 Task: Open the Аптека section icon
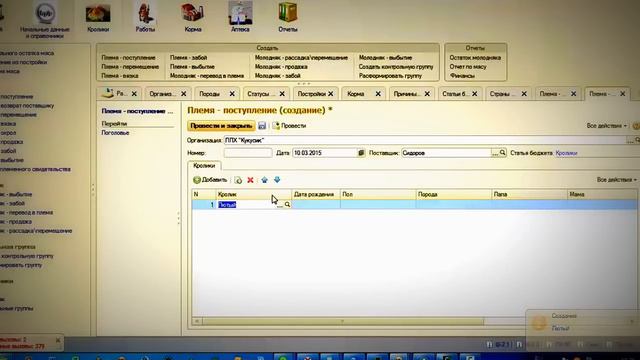(x=240, y=18)
